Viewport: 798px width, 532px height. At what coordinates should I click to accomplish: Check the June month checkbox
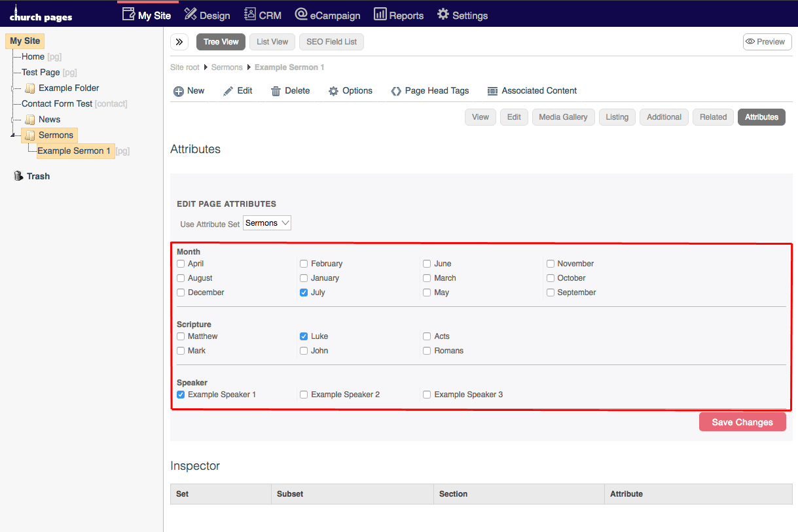coord(427,264)
